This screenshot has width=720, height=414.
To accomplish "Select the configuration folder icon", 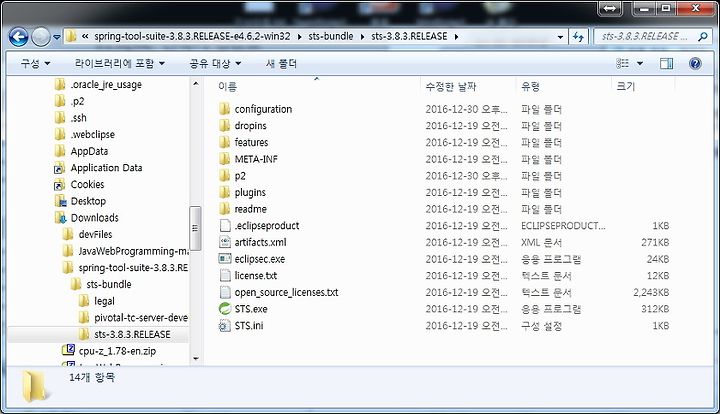I will click(225, 109).
